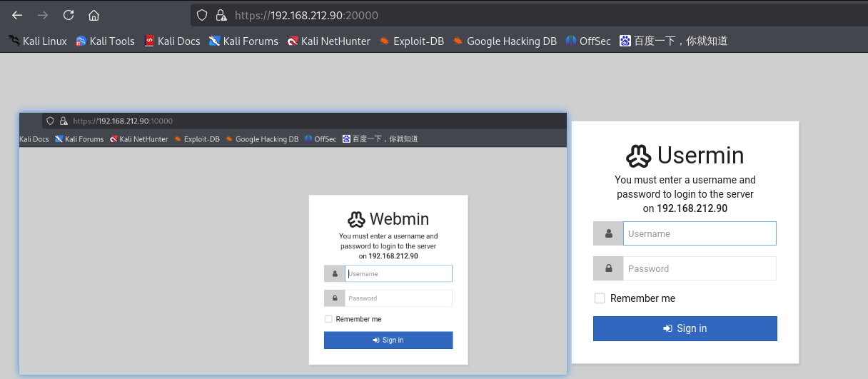
Task: Tick the Webmin Remember me checkbox
Action: [328, 319]
